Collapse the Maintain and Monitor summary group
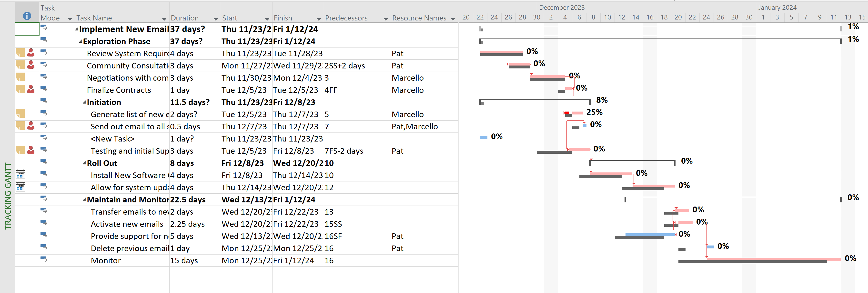The height and width of the screenshot is (293, 868). [x=85, y=200]
